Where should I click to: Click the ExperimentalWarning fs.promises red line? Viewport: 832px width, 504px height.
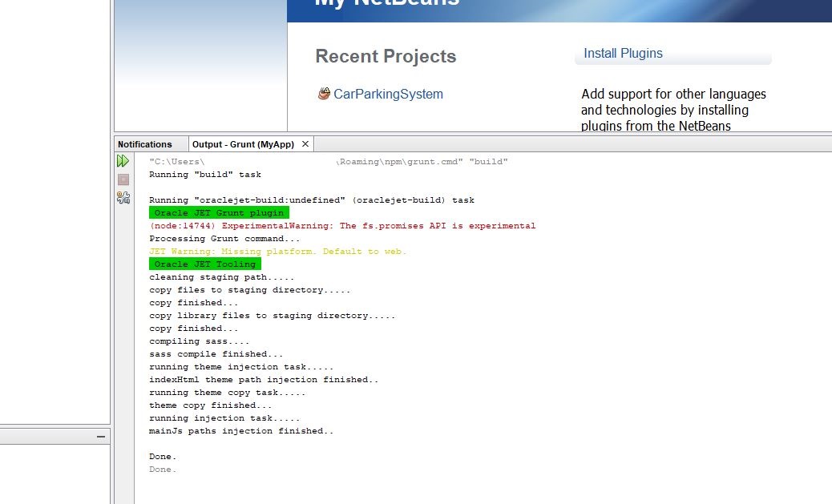click(342, 226)
